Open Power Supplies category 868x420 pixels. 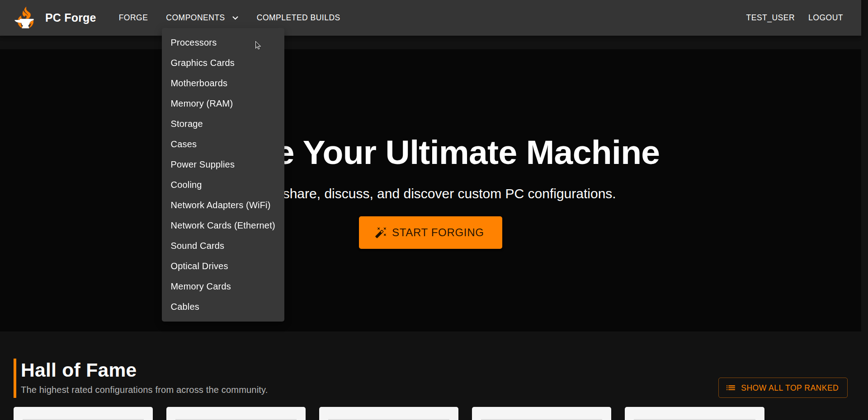[203, 164]
